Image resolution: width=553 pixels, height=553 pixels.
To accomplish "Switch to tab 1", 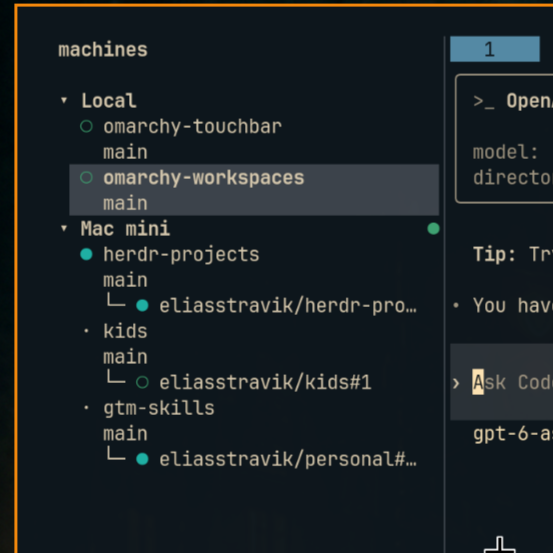I will coord(495,49).
